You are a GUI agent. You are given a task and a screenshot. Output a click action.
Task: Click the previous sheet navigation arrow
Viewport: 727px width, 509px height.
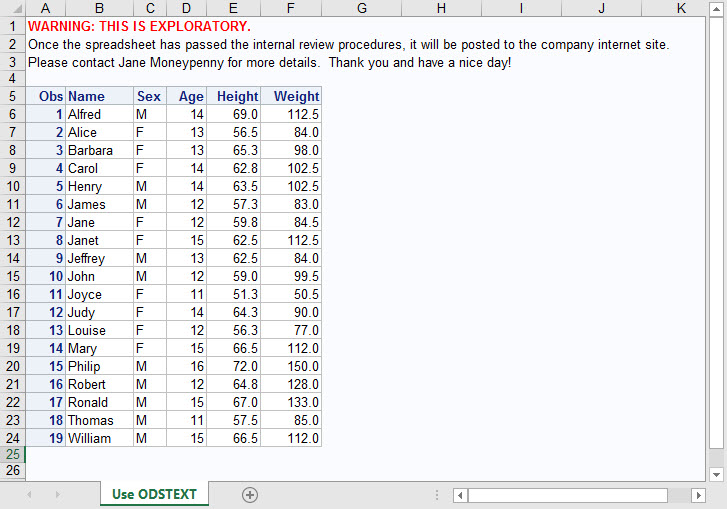[29, 495]
